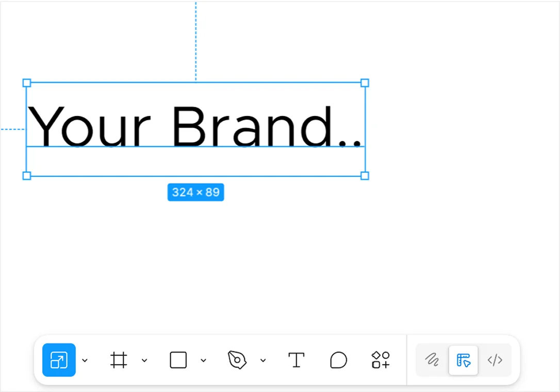Open the Pen tool dropdown
560x392 pixels.
click(263, 360)
